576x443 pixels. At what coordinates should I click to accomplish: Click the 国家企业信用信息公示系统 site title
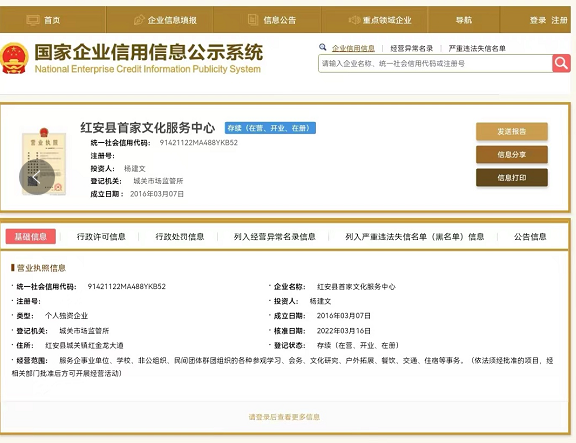pyautogui.click(x=148, y=52)
